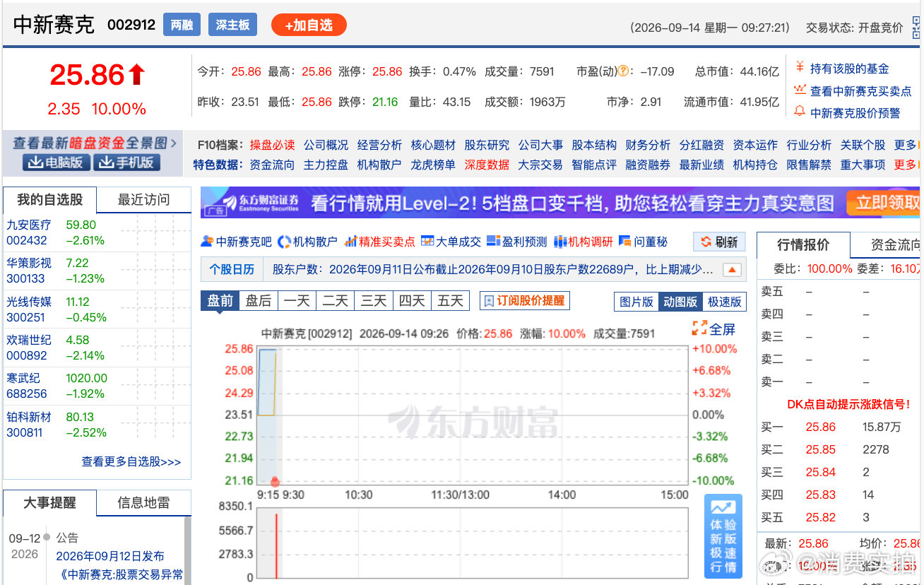Click the 市盈(动) help question icon
Screen dimensions: 924x585
click(x=623, y=71)
